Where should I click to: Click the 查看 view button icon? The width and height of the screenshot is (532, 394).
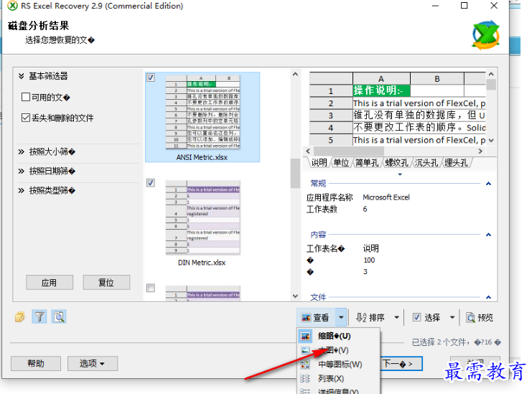(306, 318)
